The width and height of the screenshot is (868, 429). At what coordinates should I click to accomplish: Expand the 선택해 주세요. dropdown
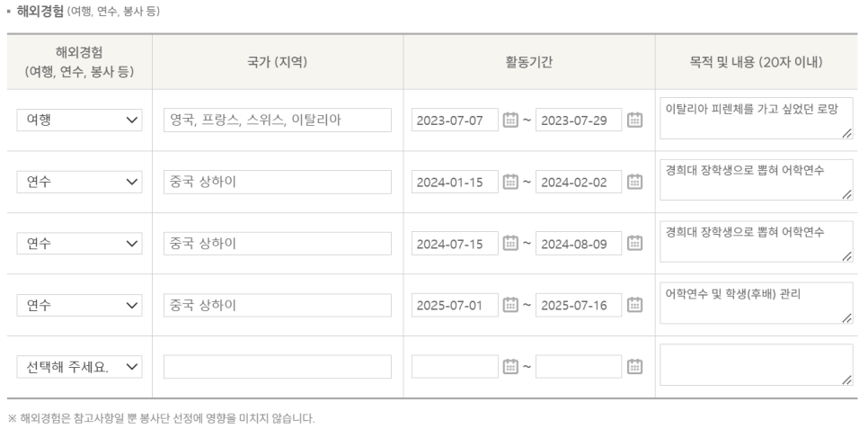pos(79,366)
